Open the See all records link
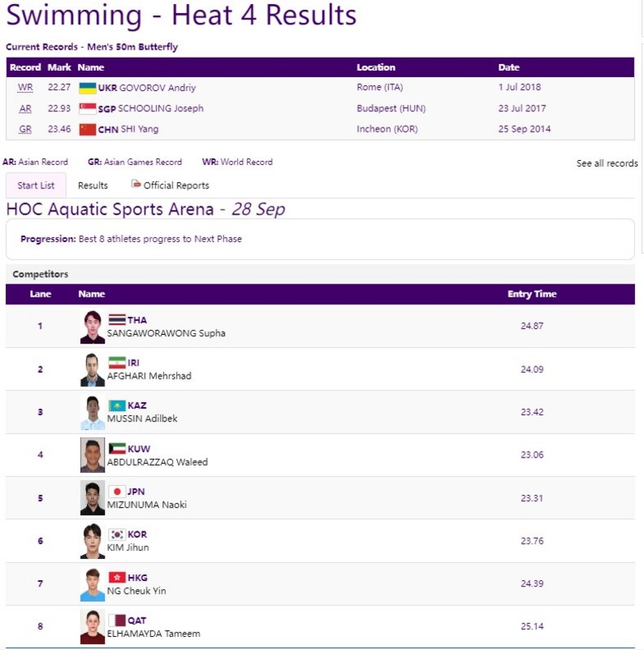This screenshot has height=650, width=644. [x=607, y=163]
